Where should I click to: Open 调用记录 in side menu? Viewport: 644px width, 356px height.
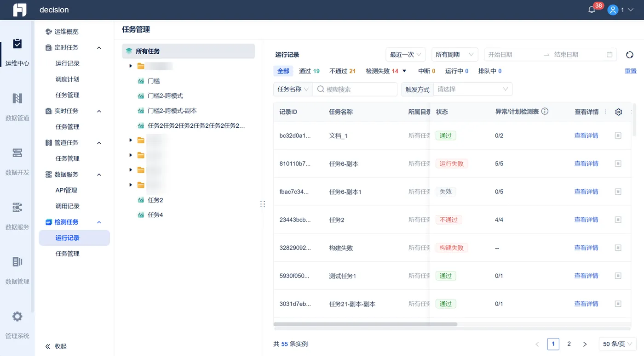tap(67, 206)
